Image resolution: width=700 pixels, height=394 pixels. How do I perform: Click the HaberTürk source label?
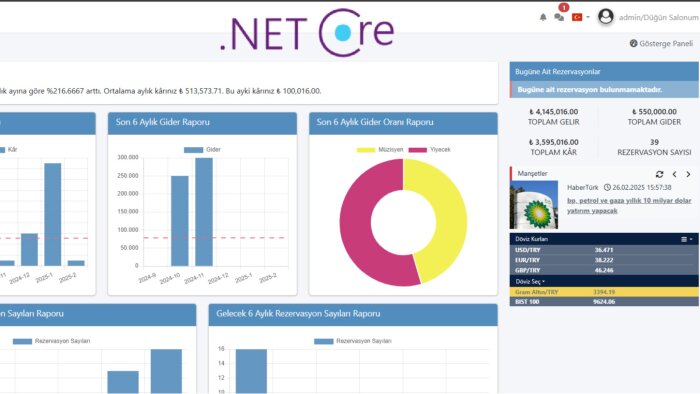tap(583, 187)
